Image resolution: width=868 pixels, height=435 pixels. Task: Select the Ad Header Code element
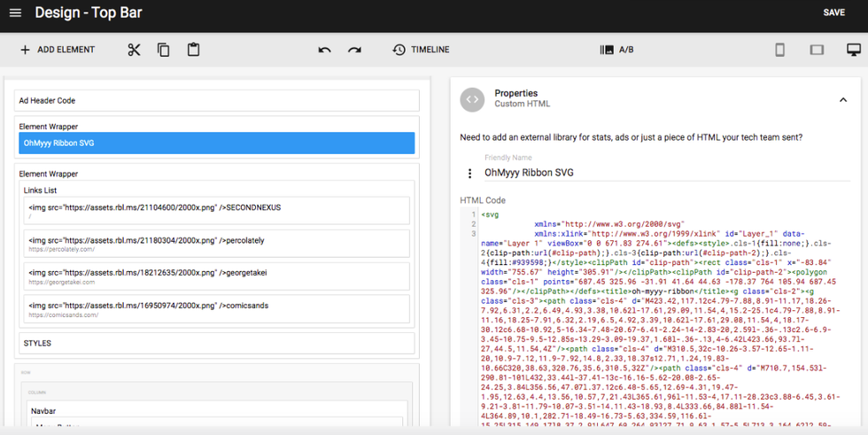[x=216, y=100]
